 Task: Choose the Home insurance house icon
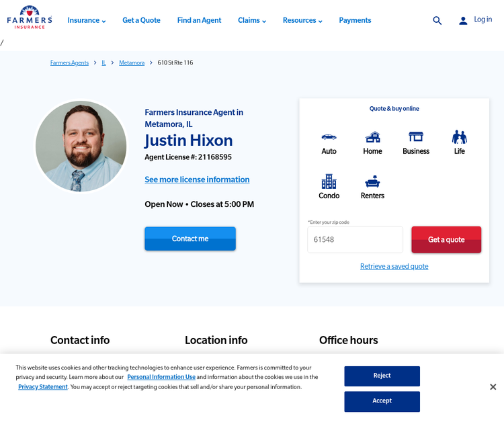(x=372, y=137)
